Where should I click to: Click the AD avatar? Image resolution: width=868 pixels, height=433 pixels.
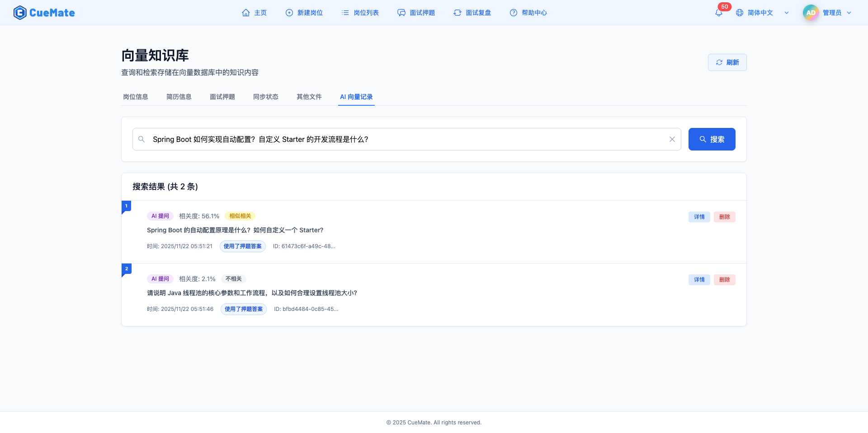pyautogui.click(x=810, y=12)
